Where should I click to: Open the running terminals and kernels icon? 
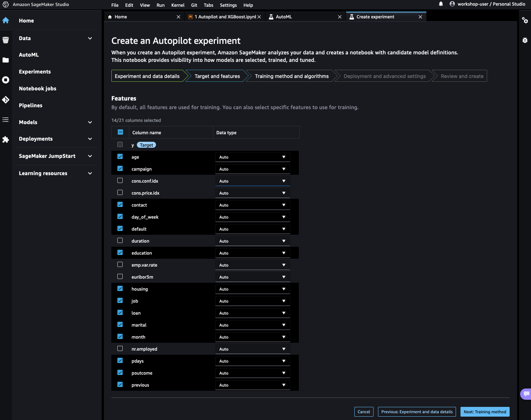point(6,80)
